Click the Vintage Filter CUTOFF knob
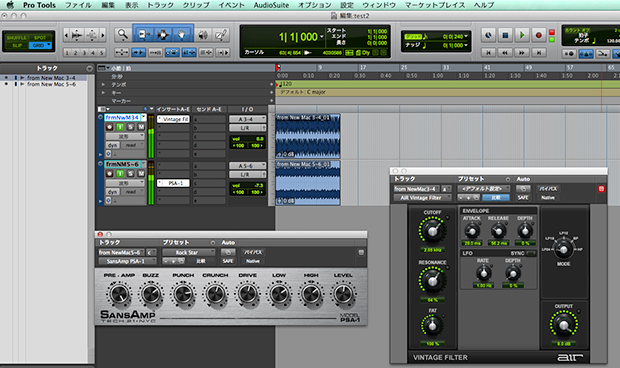620x368 pixels. click(432, 231)
